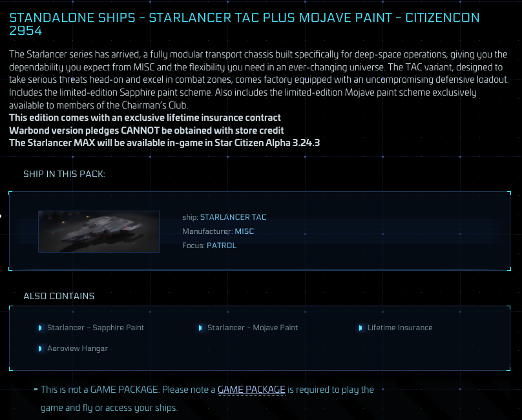Viewport: 522px width, 420px height.
Task: Click the PATROL focus label
Action: pos(222,246)
